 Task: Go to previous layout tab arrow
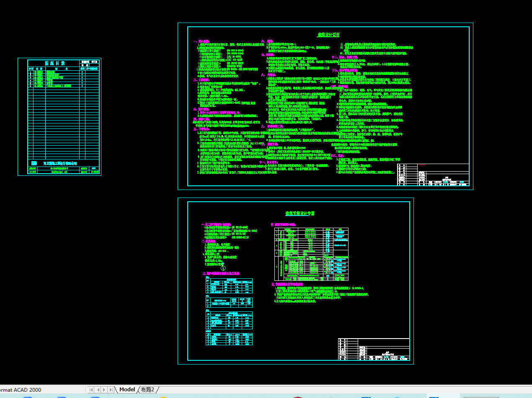(x=97, y=390)
